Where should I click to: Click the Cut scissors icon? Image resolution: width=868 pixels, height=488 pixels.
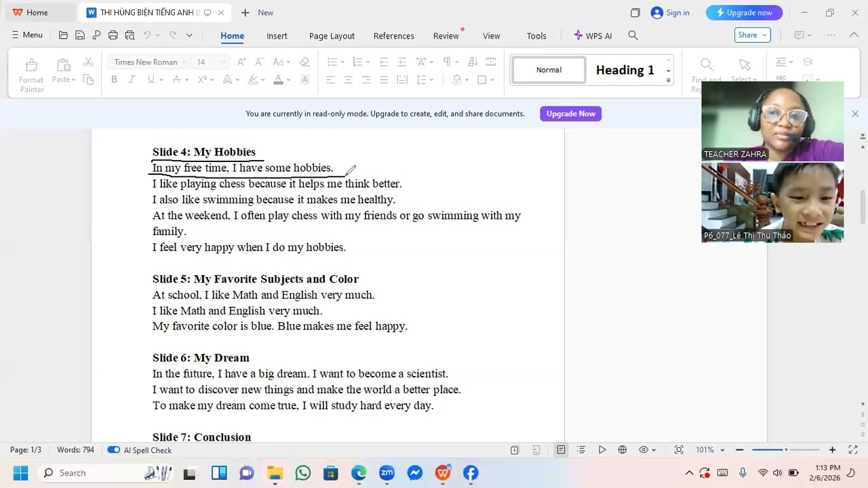click(88, 62)
